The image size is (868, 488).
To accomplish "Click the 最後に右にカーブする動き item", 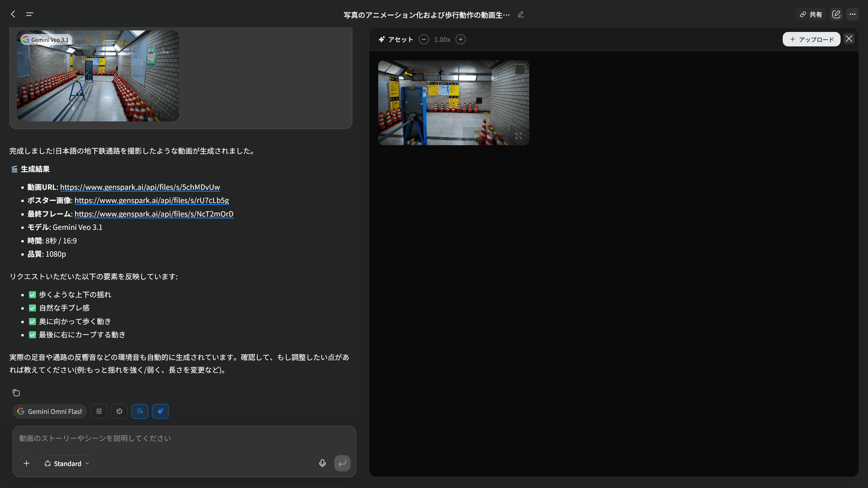I will [77, 335].
